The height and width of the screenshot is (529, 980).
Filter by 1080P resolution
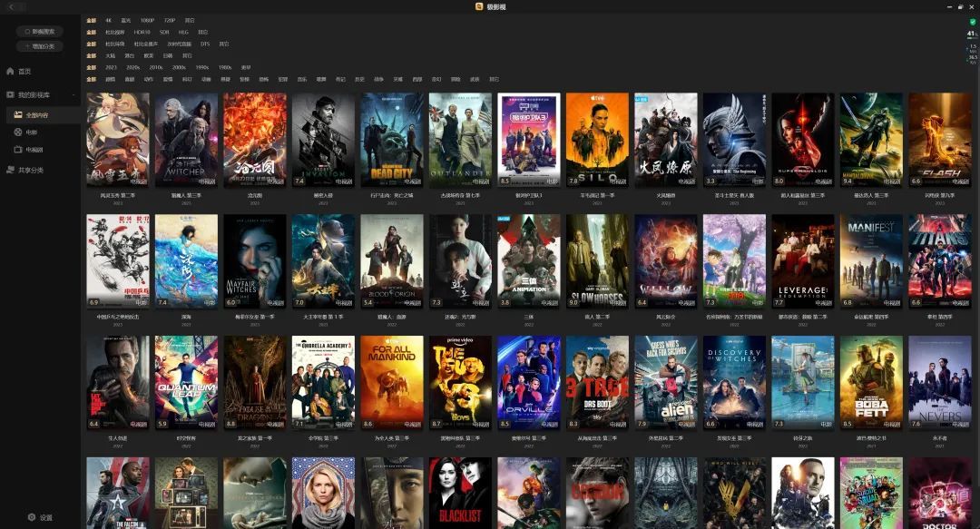[x=148, y=21]
